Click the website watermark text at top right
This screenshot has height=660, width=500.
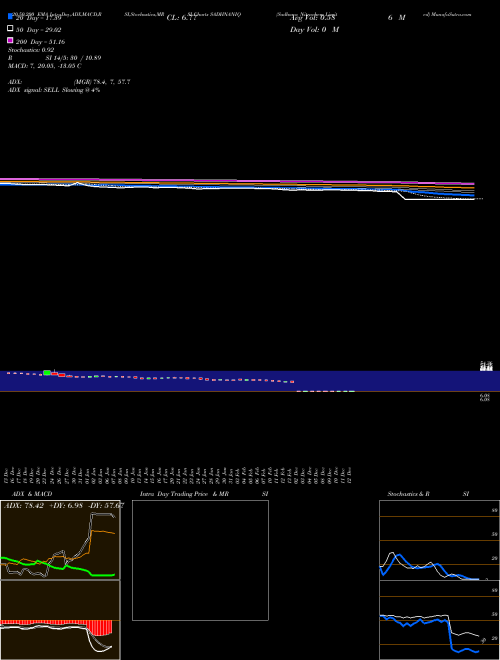click(447, 14)
